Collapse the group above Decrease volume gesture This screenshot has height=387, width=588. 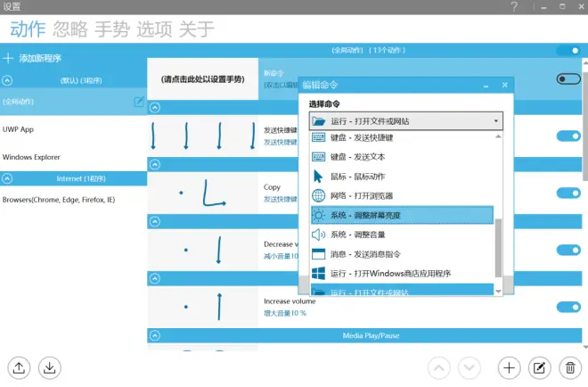point(155,221)
